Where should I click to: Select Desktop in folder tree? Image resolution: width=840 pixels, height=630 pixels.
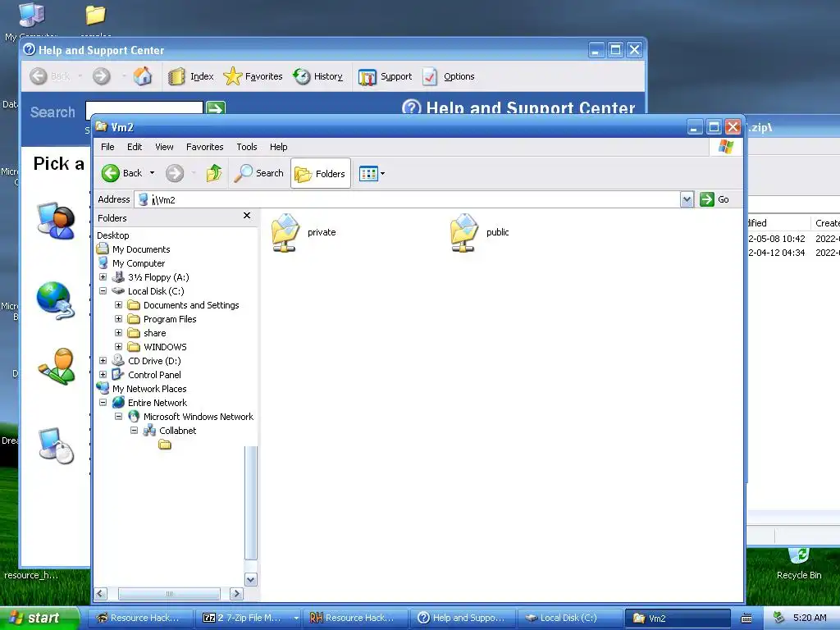pyautogui.click(x=113, y=235)
